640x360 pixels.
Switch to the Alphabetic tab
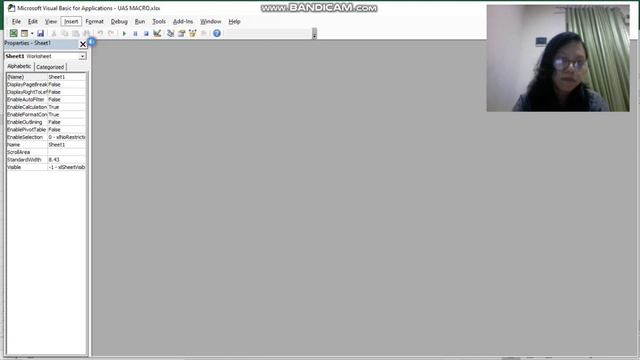coord(19,66)
